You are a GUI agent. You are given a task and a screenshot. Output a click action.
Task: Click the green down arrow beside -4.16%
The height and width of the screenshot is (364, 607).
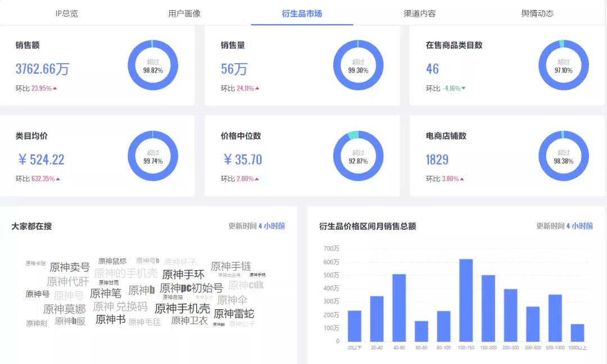(463, 89)
